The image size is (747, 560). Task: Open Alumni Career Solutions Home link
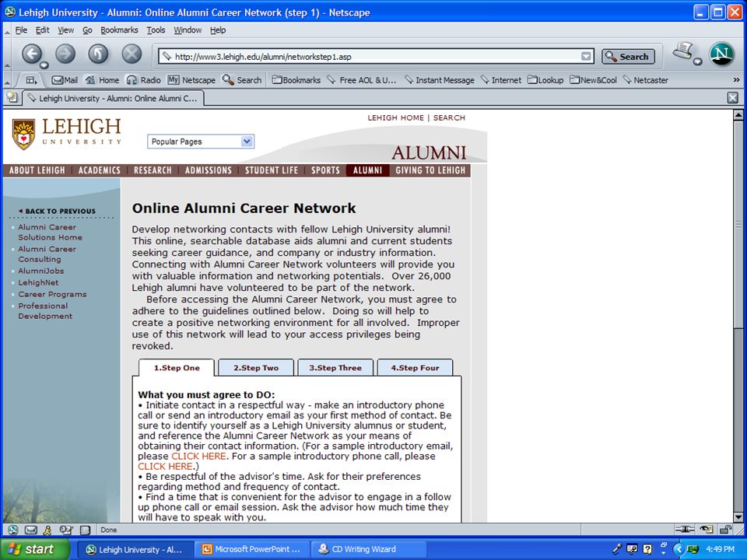[50, 232]
